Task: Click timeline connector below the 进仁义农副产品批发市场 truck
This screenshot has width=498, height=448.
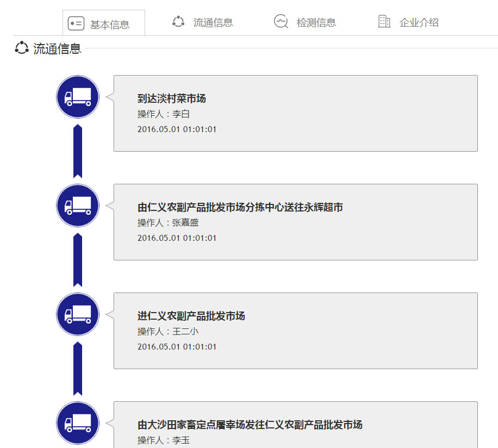Action: pyautogui.click(x=78, y=369)
